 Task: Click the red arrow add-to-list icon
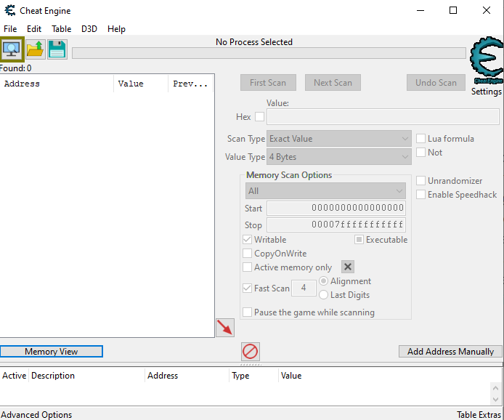click(225, 328)
